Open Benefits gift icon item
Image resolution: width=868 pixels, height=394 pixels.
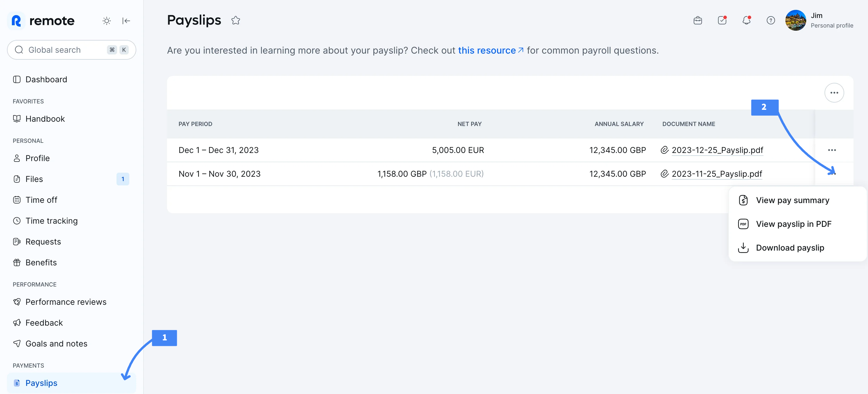(41, 263)
